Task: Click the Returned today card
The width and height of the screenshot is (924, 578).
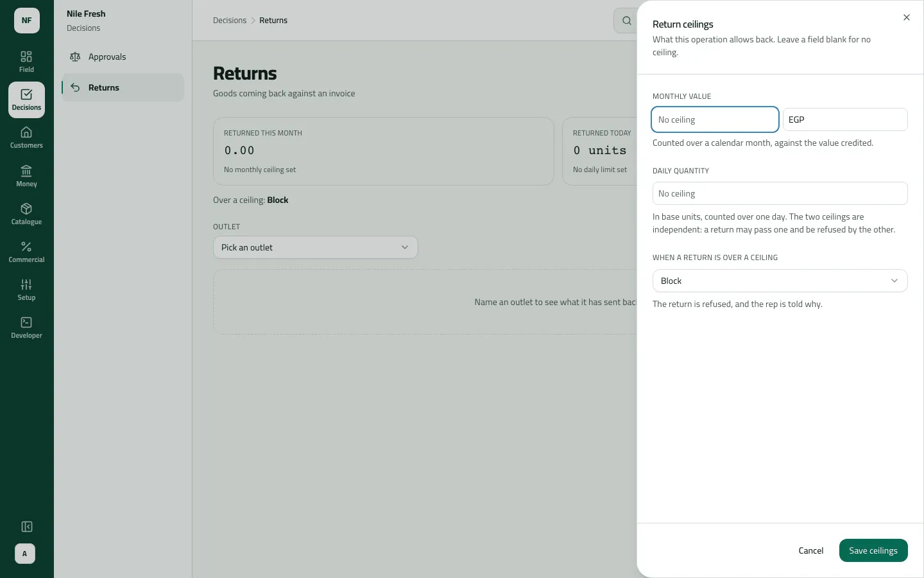Action: [x=600, y=152]
